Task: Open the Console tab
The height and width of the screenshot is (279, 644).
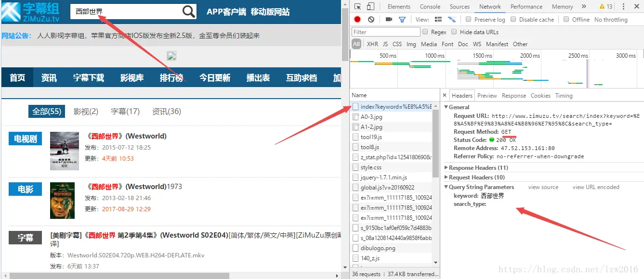Action: tap(430, 6)
